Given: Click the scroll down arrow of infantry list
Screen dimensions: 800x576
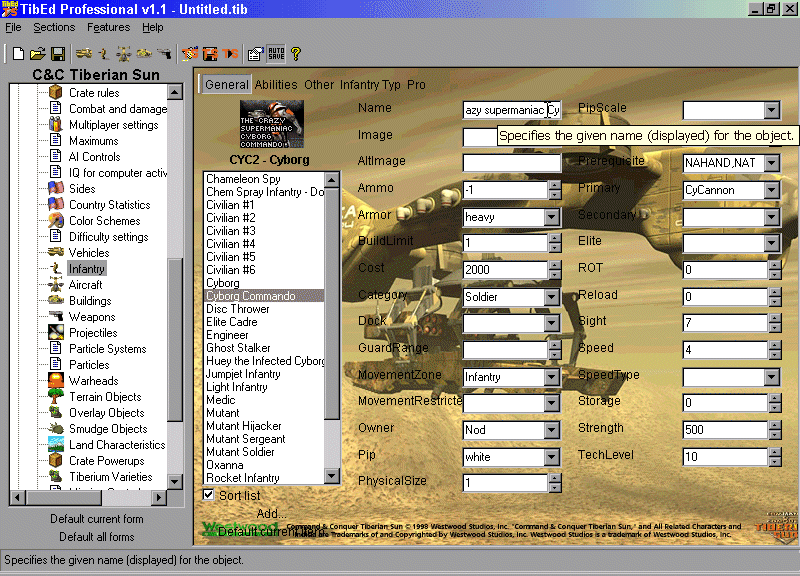Looking at the screenshot, I should pos(332,477).
